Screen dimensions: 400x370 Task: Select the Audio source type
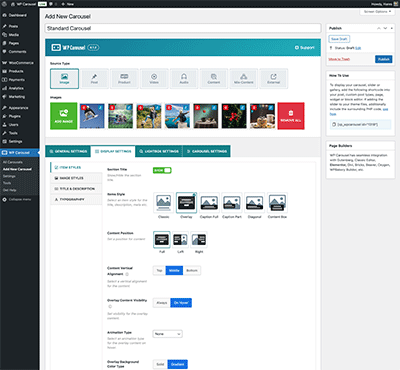pyautogui.click(x=184, y=79)
